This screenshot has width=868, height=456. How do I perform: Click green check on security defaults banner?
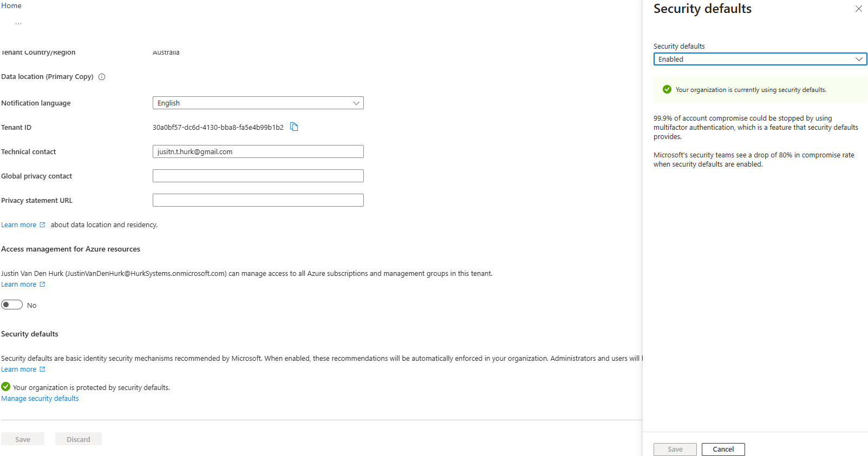click(667, 89)
